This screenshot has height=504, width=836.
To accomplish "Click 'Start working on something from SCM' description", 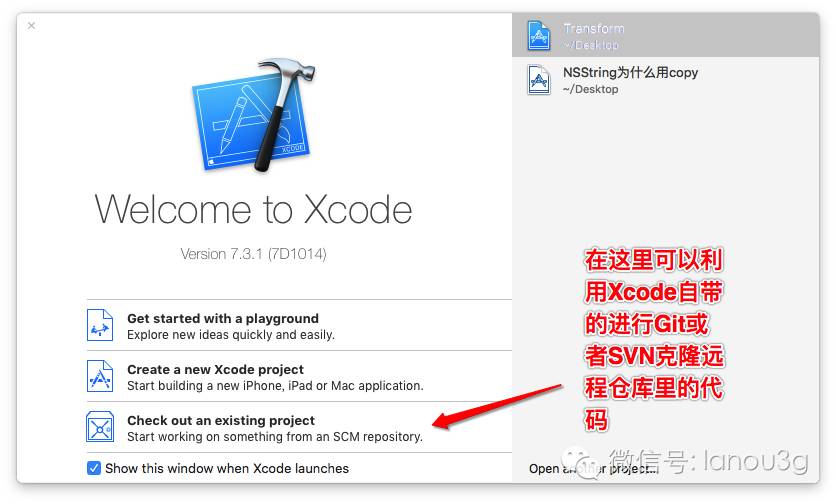I will coord(275,436).
